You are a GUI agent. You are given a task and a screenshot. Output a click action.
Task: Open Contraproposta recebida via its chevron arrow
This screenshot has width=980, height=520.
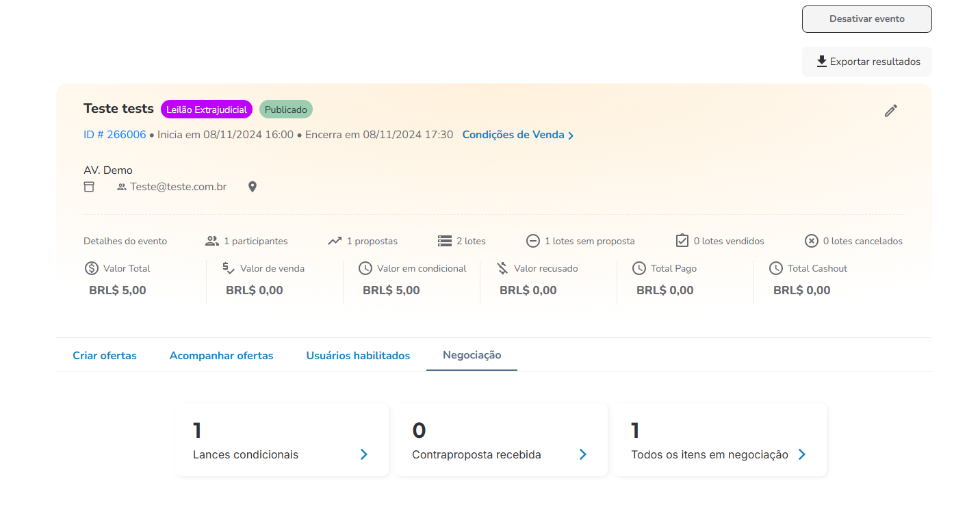583,454
